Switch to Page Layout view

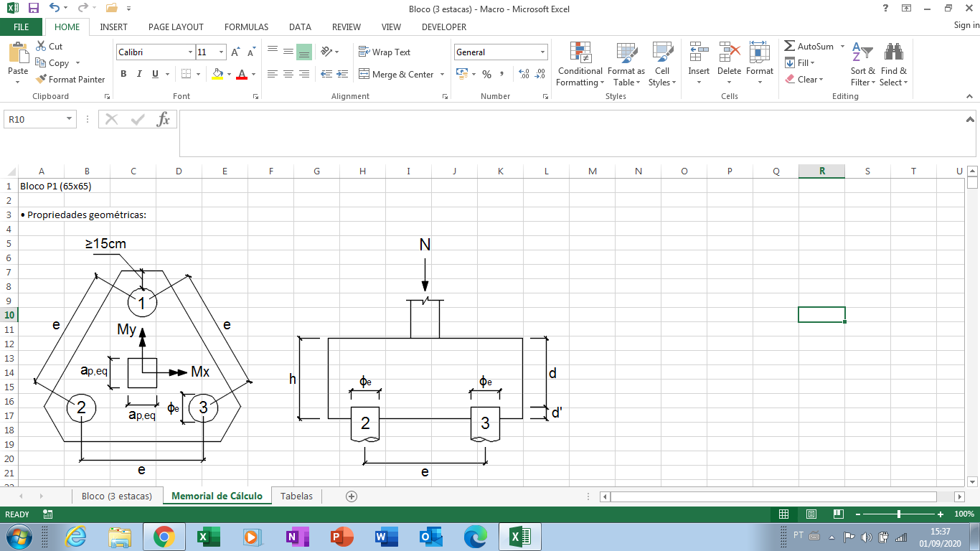811,514
